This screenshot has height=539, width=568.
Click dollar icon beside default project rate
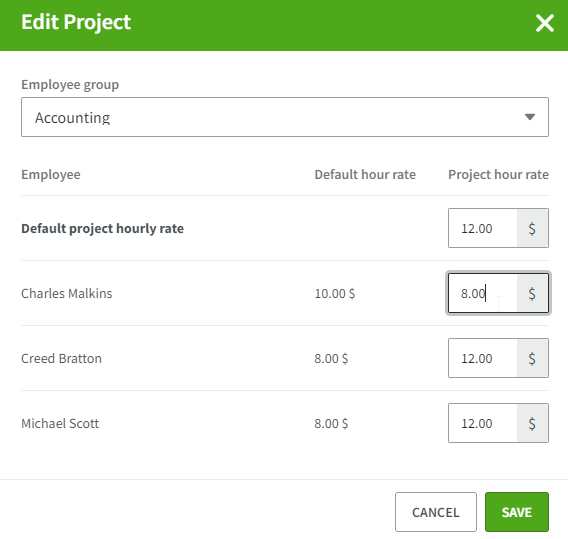532,228
